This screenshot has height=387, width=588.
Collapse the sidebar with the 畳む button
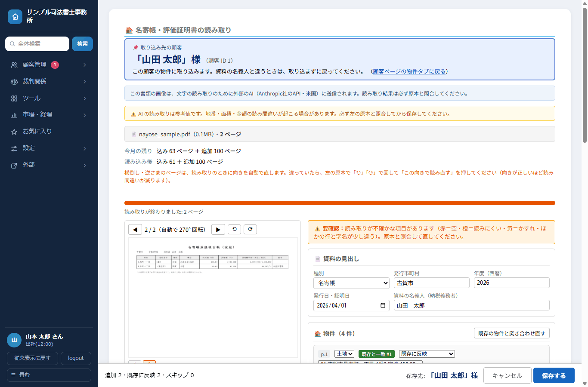[x=49, y=375]
